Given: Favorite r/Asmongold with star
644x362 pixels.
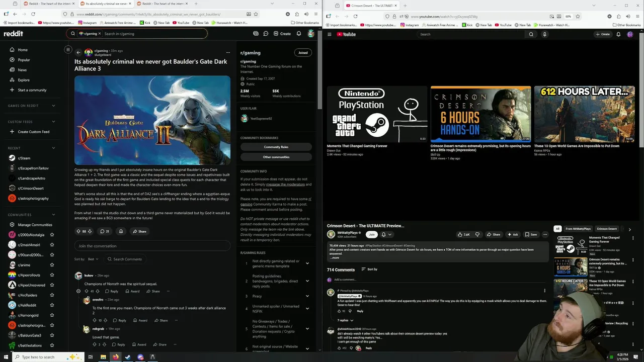Looking at the screenshot, I should [x=52, y=315].
